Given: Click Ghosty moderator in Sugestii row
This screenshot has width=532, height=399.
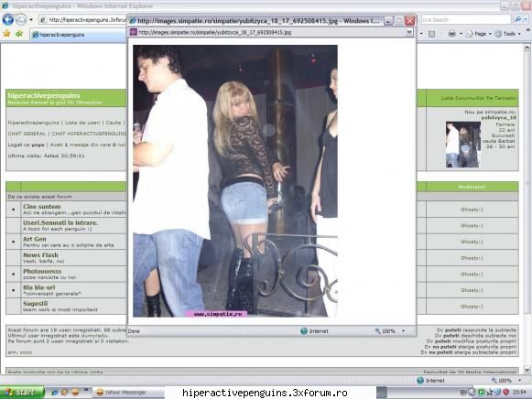Looking at the screenshot, I should [x=472, y=307].
